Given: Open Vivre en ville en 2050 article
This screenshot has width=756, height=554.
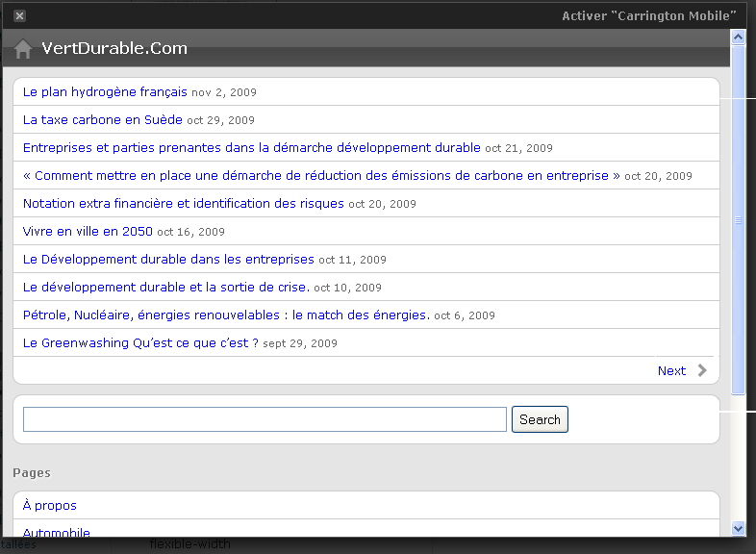Looking at the screenshot, I should pyautogui.click(x=88, y=232).
